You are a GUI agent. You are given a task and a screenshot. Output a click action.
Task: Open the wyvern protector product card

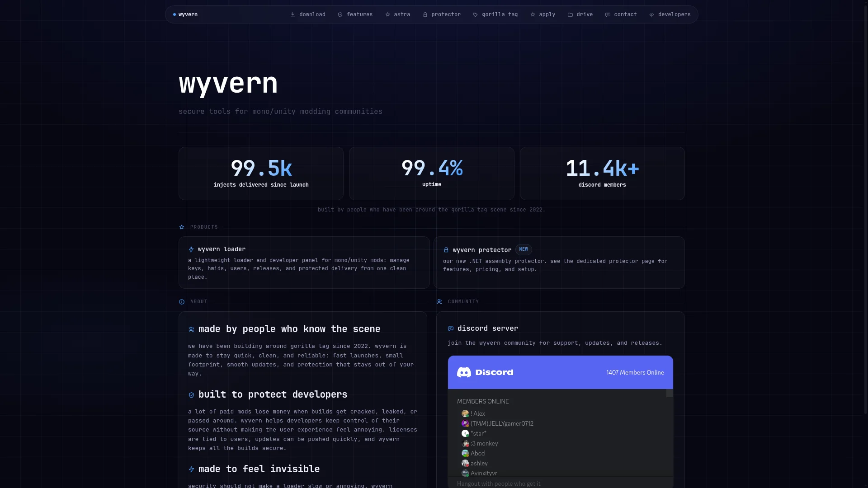click(559, 263)
